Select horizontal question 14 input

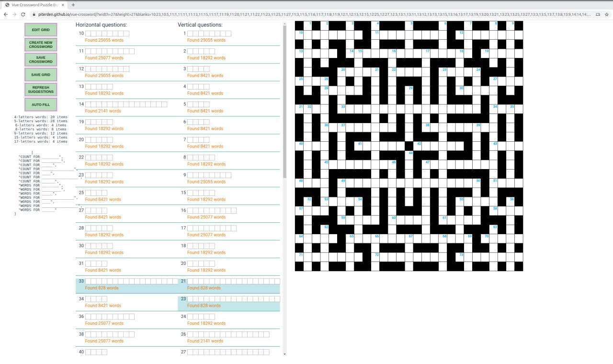coord(126,104)
